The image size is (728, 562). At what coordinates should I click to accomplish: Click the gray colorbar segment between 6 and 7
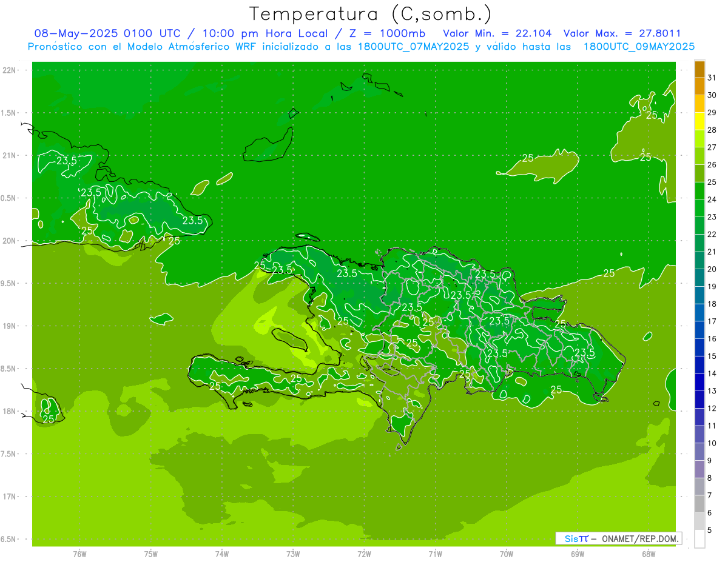point(699,504)
